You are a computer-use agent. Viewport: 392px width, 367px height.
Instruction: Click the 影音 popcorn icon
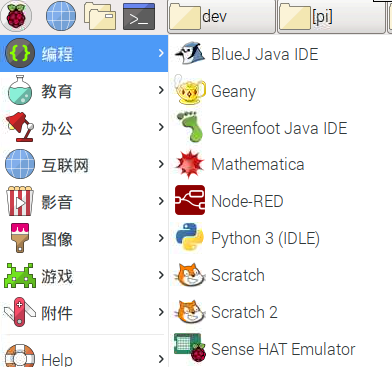coord(20,201)
